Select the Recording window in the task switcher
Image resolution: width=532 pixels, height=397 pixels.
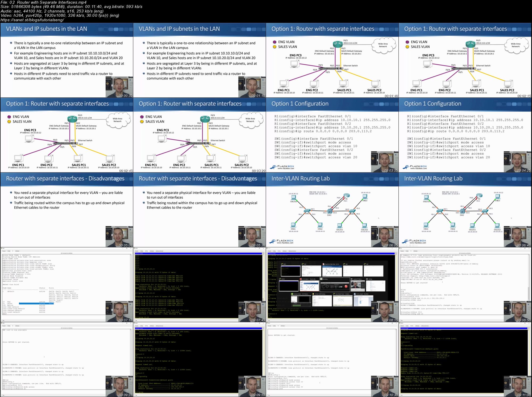coord(335,285)
